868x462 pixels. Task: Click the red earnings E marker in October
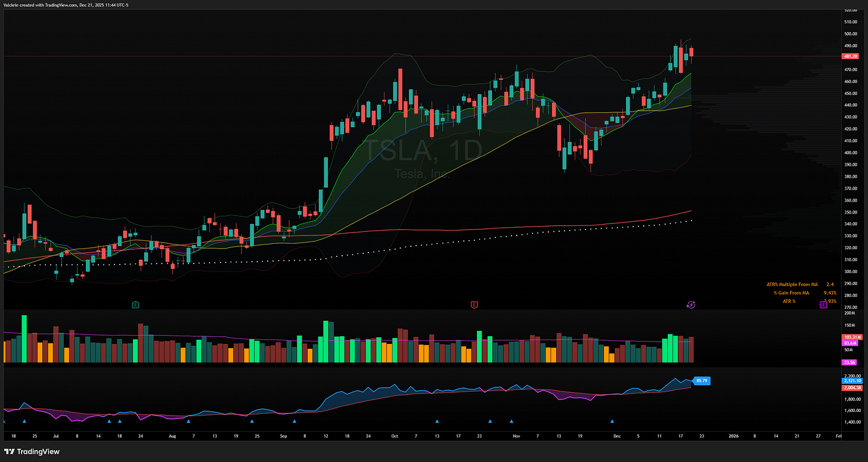pyautogui.click(x=474, y=305)
